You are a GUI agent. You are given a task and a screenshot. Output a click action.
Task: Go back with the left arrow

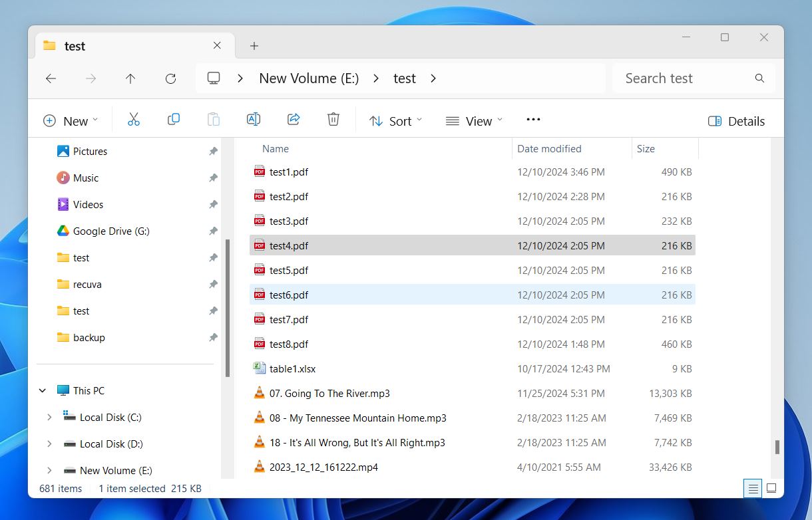[x=51, y=78]
